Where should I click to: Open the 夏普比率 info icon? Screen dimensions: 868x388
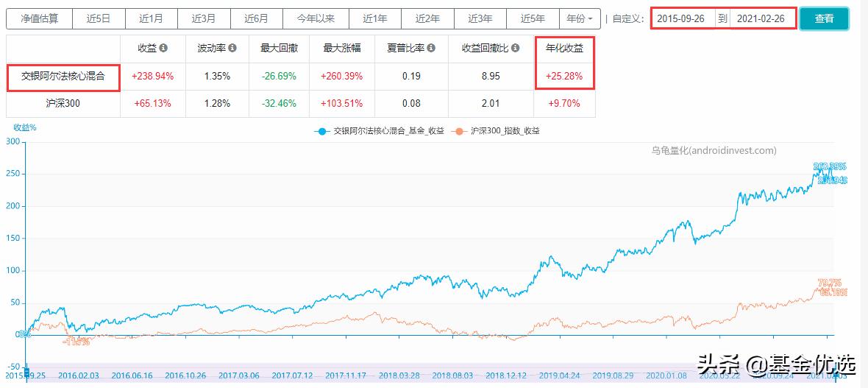click(x=431, y=48)
